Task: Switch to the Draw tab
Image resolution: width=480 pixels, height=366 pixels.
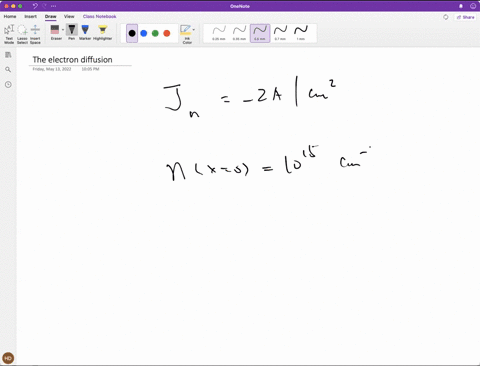Action: pyautogui.click(x=51, y=16)
